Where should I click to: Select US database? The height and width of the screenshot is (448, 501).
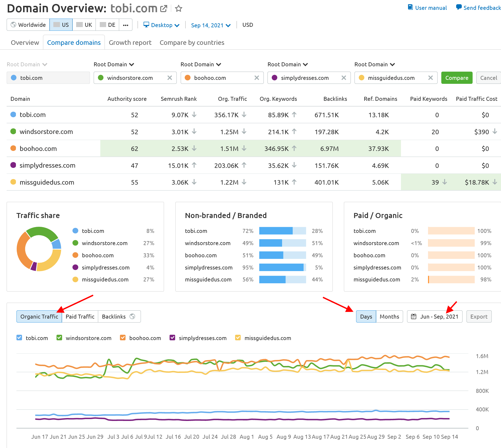61,25
